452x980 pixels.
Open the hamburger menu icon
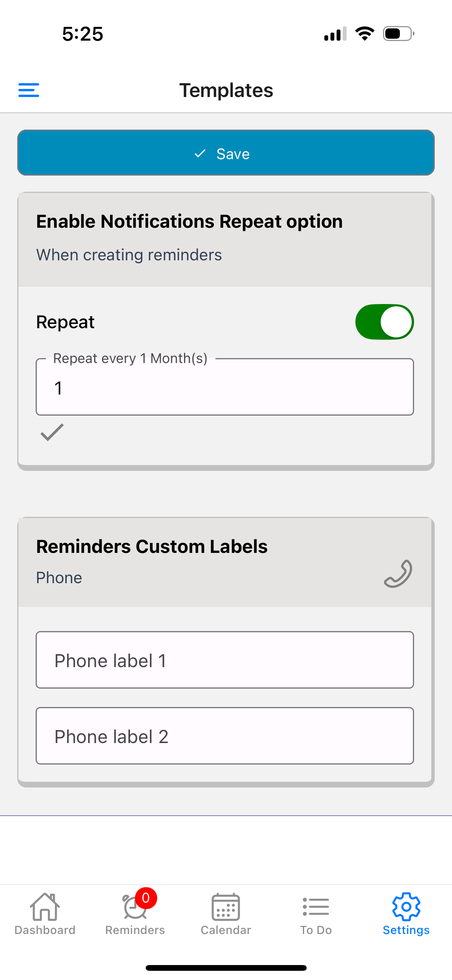(29, 90)
